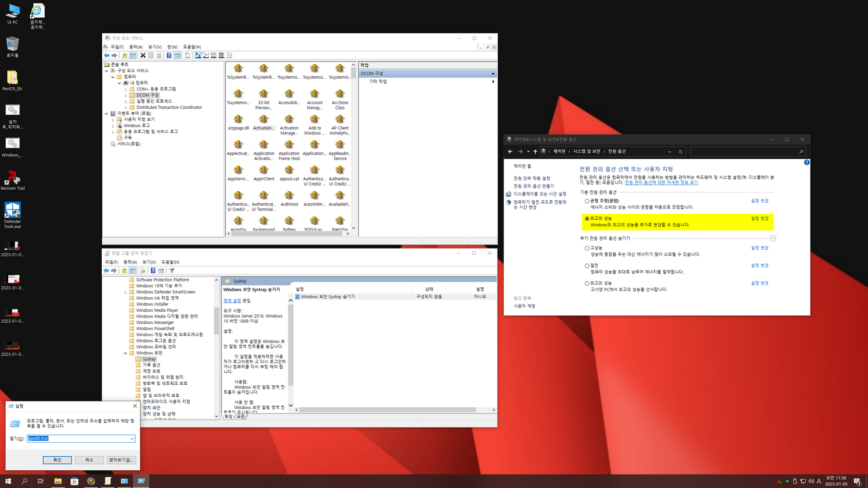The width and height of the screenshot is (868, 488).
Task: Select the Application Frame Host DCOM item
Action: coord(289,150)
